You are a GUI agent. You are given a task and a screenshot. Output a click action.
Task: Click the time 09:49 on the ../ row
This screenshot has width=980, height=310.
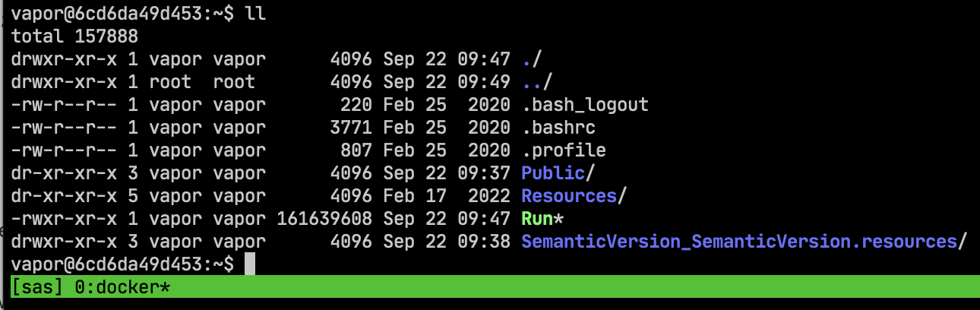pyautogui.click(x=484, y=81)
